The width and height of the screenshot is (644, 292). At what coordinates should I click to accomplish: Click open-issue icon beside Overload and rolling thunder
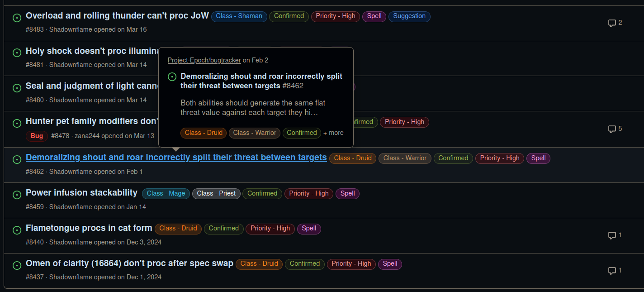point(17,18)
